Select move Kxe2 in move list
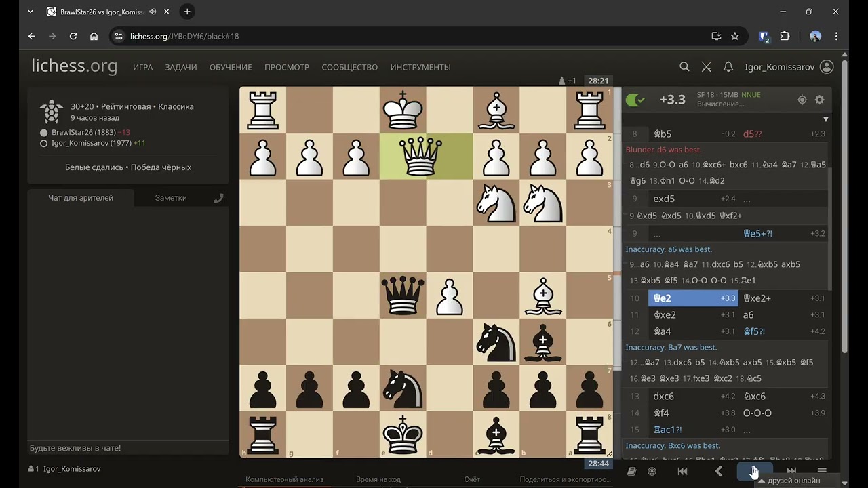 pyautogui.click(x=693, y=314)
